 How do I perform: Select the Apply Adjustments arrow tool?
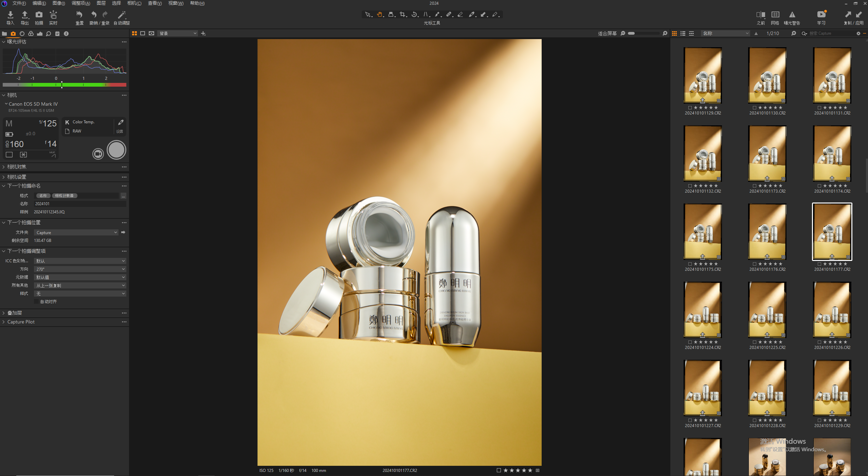(484, 15)
